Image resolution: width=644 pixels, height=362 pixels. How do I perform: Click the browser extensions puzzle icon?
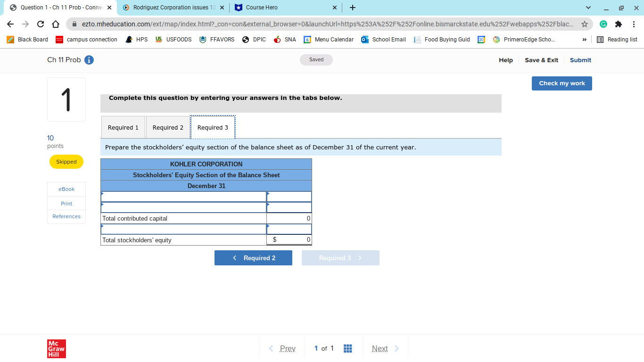[x=618, y=23]
